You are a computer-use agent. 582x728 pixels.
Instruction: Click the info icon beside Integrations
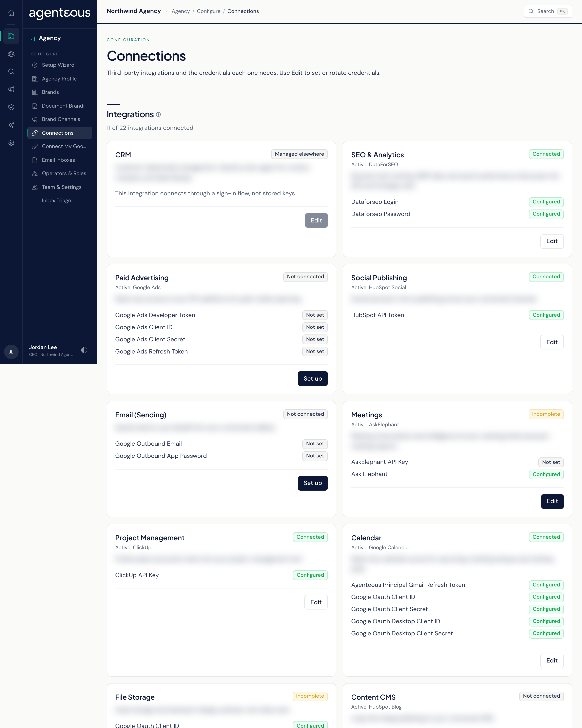pos(159,114)
